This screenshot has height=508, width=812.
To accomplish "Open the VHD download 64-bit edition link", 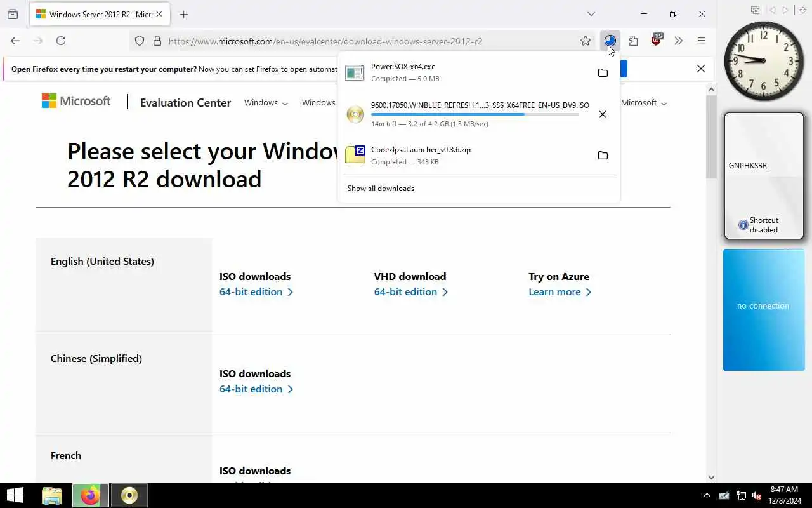I will tap(411, 292).
